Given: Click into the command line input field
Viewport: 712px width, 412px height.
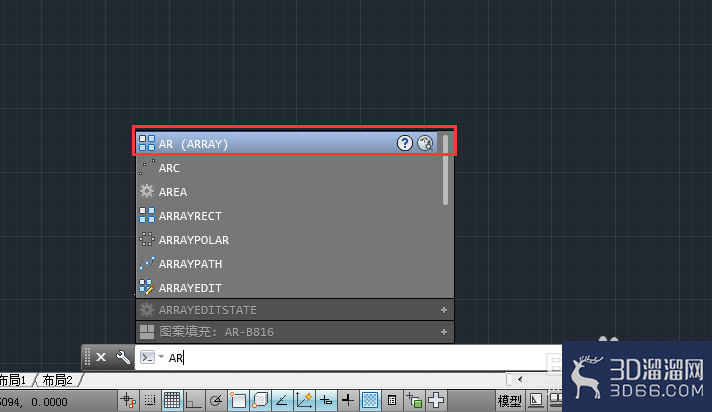Looking at the screenshot, I should tap(348, 357).
